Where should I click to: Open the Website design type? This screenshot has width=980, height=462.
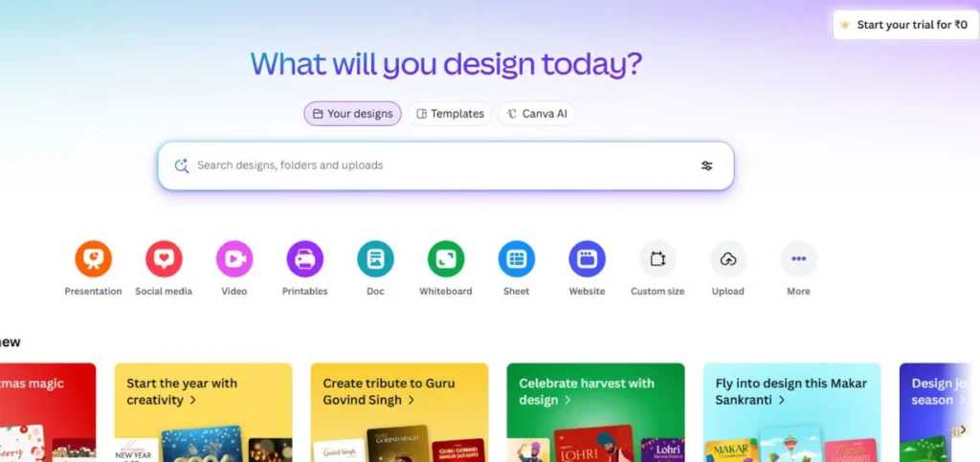pyautogui.click(x=587, y=258)
